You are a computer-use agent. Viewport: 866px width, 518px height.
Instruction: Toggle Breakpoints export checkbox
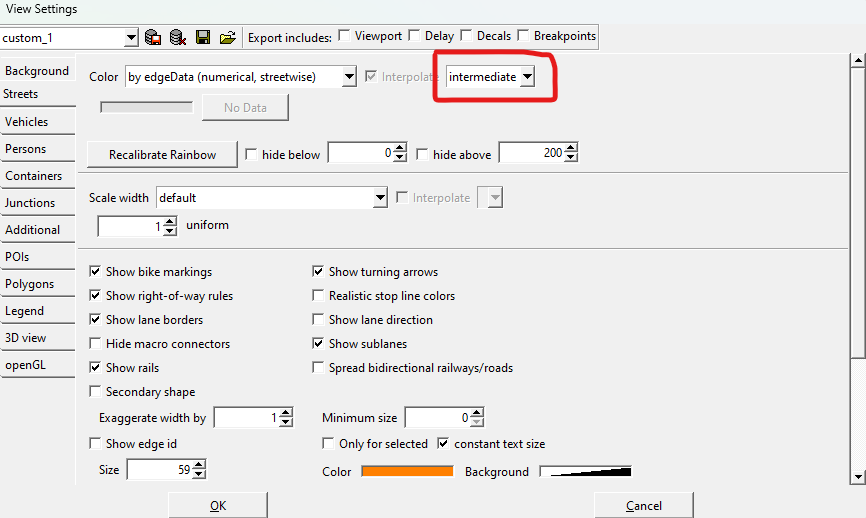point(524,36)
